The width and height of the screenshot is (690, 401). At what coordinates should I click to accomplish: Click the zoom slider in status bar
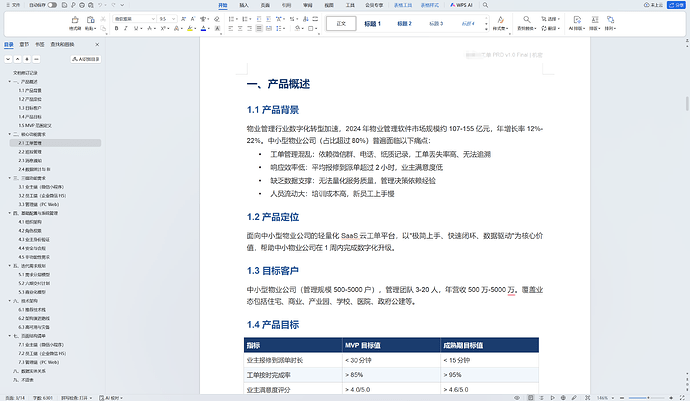point(646,397)
